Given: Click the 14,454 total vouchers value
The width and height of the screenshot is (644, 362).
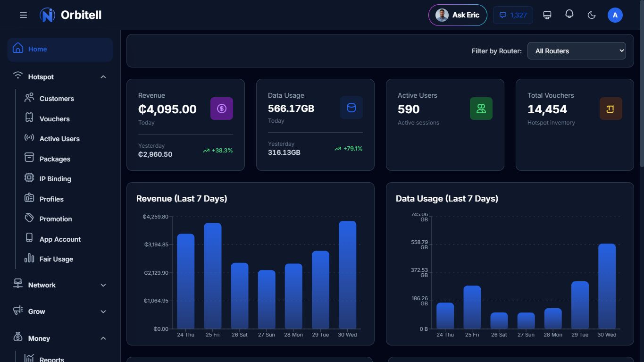Looking at the screenshot, I should click(547, 109).
